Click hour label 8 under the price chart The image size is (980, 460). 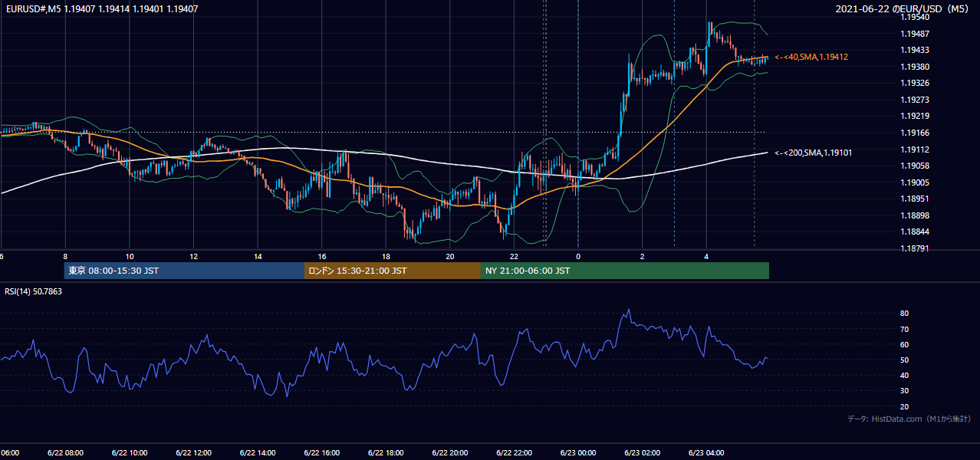65,257
